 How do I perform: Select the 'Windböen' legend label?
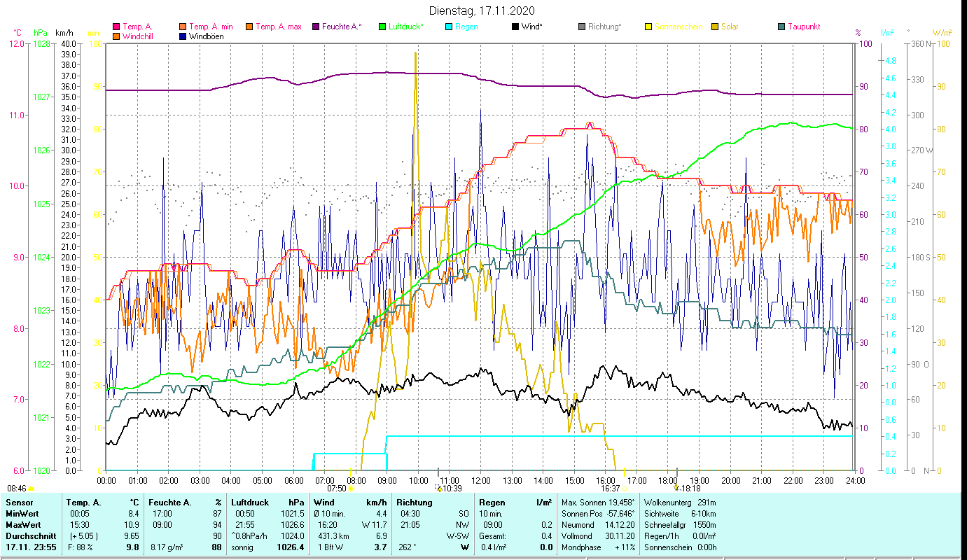click(x=207, y=36)
